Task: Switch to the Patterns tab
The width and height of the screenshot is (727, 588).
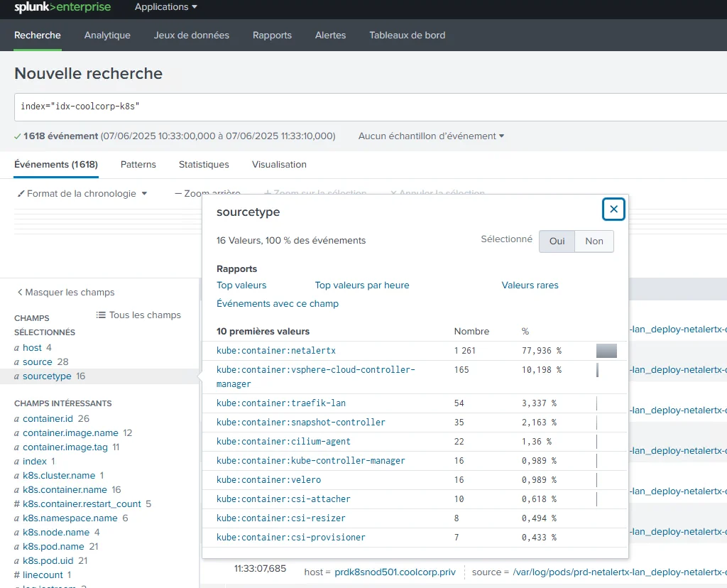Action: tap(138, 164)
